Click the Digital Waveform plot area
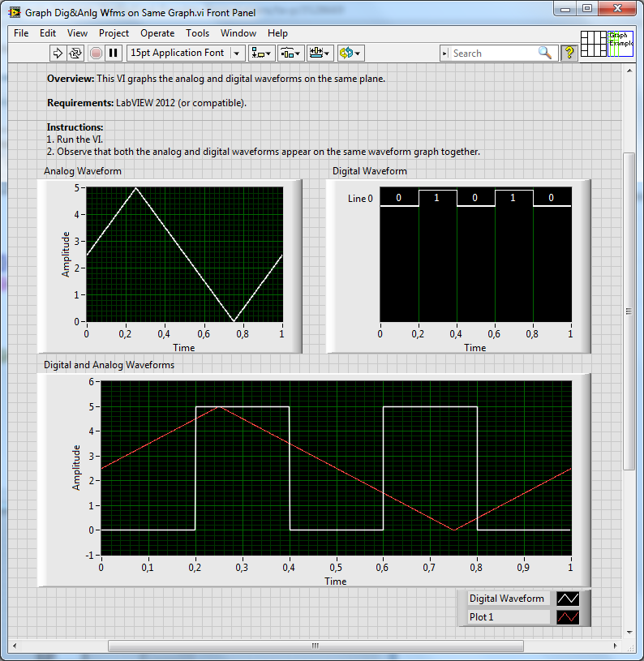This screenshot has height=661, width=644. [475, 255]
